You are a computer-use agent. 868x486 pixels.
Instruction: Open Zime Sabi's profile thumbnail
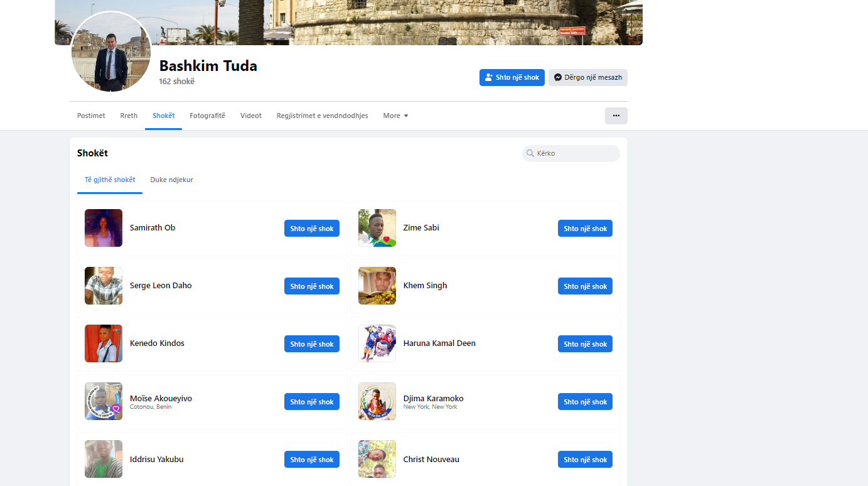(377, 228)
